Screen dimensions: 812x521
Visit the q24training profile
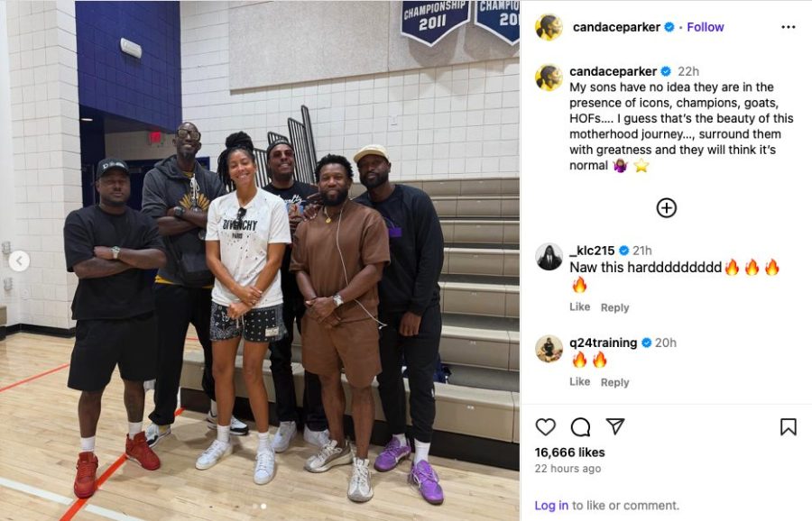[x=604, y=343]
